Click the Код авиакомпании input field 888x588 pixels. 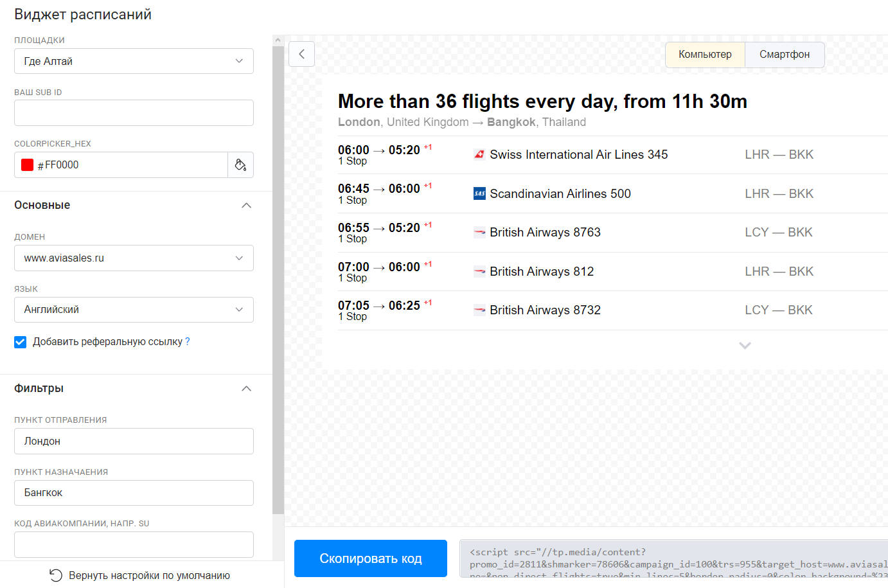click(x=134, y=544)
